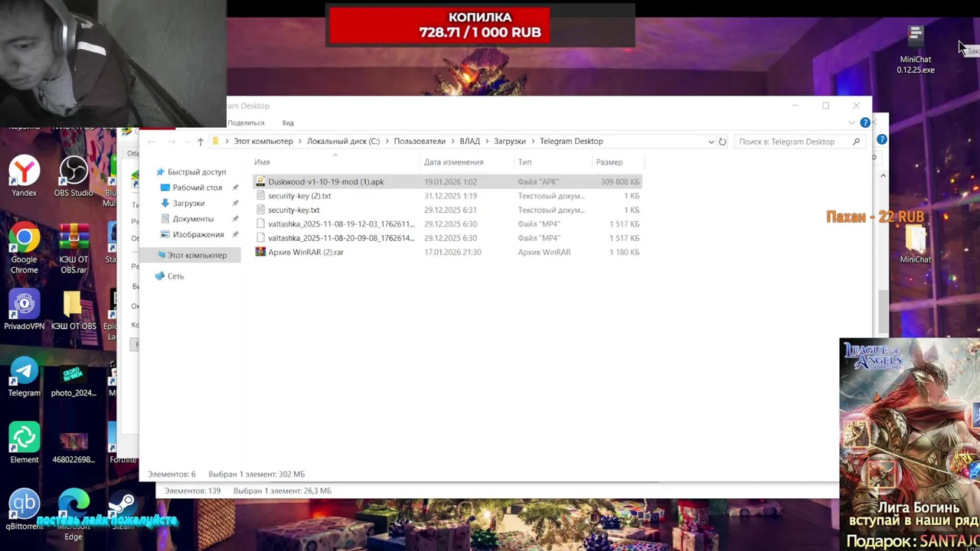Click the Загрузки sidebar folder icon

165,203
